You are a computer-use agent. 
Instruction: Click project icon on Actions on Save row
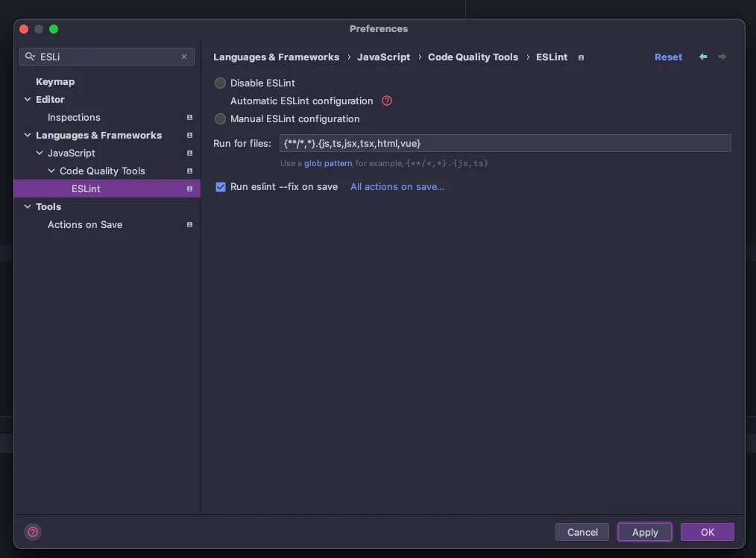coord(189,224)
